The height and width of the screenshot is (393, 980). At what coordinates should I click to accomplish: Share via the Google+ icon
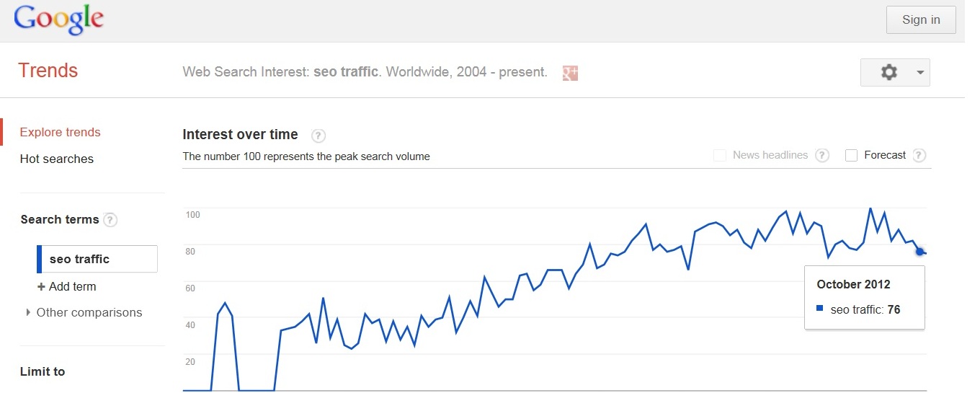pyautogui.click(x=570, y=72)
